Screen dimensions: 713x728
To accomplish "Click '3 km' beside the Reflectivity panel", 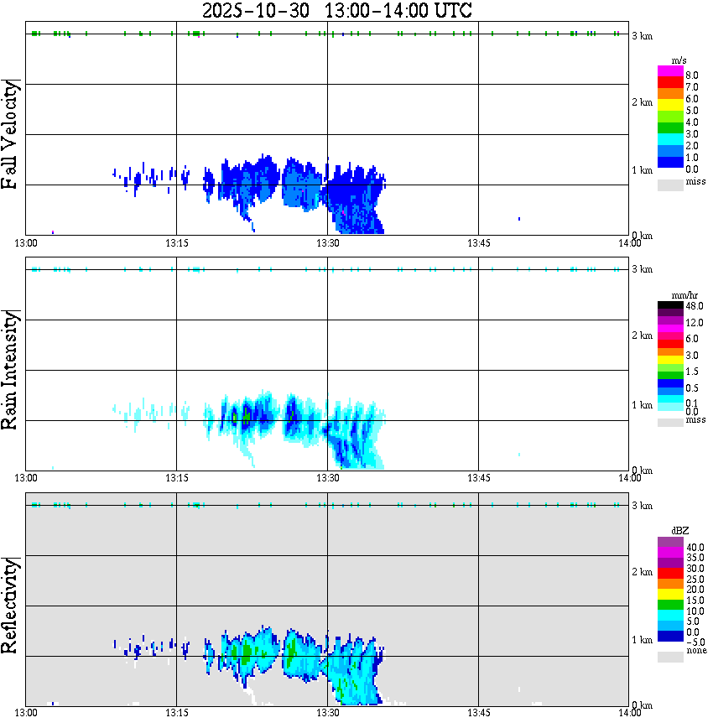I will [x=642, y=506].
